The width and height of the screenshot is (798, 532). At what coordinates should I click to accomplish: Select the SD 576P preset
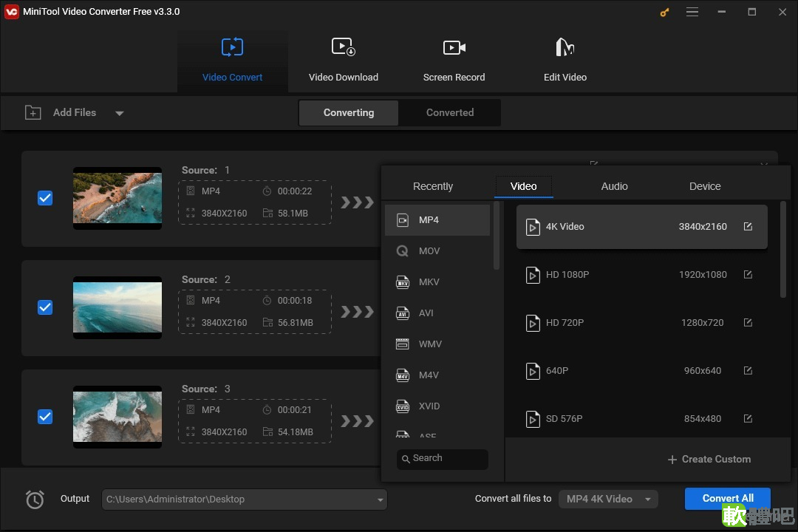click(x=642, y=418)
